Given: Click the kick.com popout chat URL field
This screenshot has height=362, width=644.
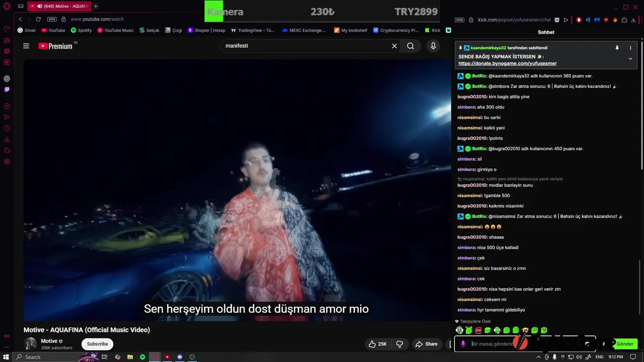Looking at the screenshot, I should point(514,20).
